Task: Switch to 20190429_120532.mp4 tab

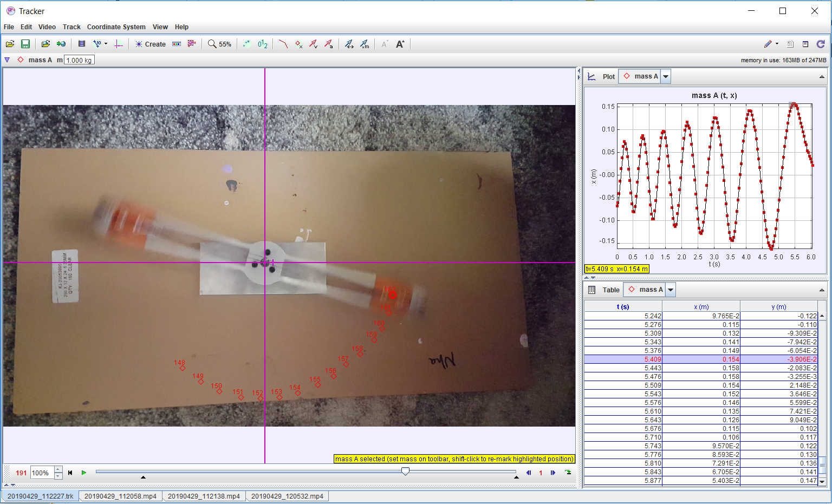Action: 287,496
